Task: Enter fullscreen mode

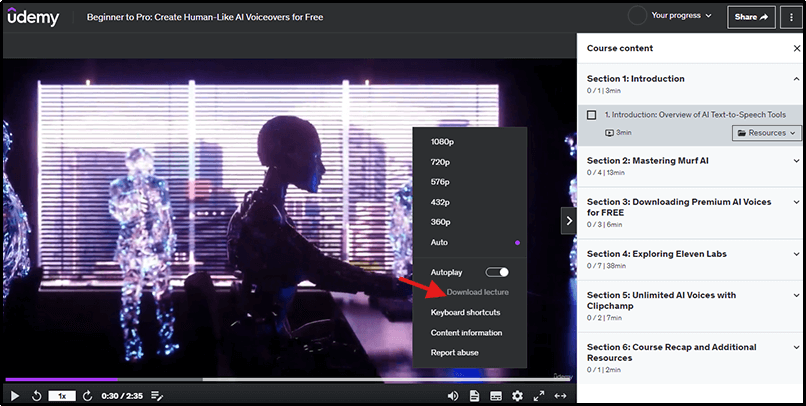Action: 539,396
